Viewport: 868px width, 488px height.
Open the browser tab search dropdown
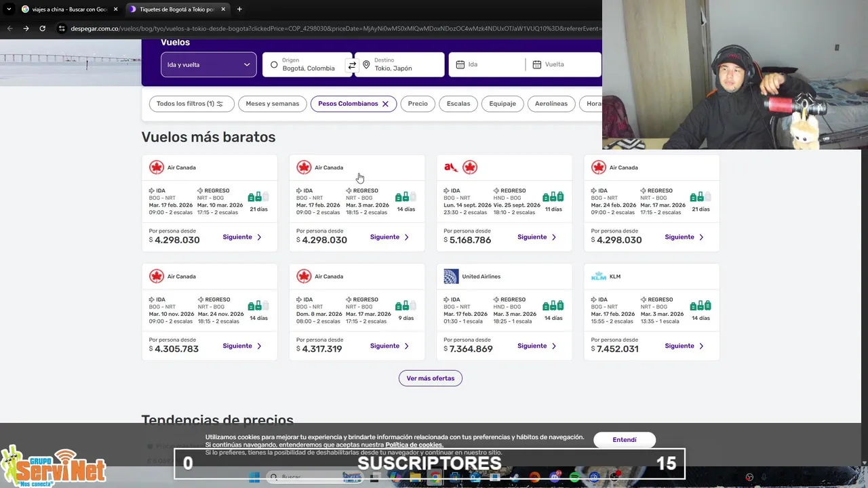tap(9, 9)
